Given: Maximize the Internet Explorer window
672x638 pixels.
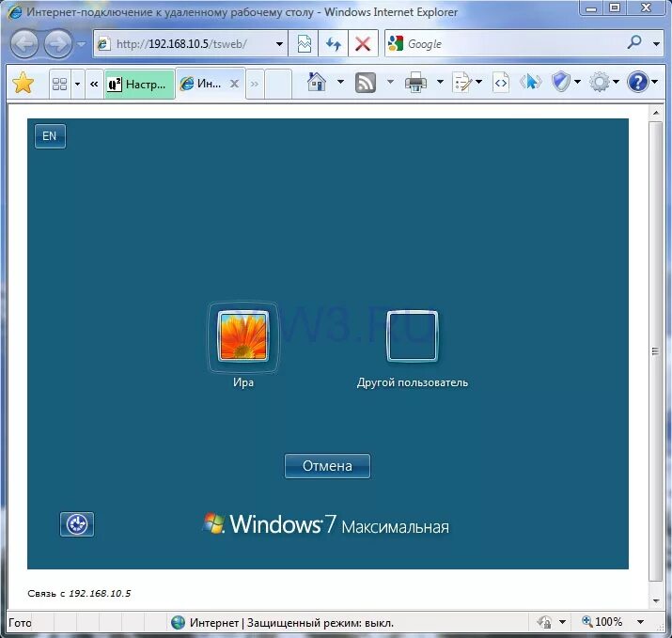Looking at the screenshot, I should coord(615,8).
